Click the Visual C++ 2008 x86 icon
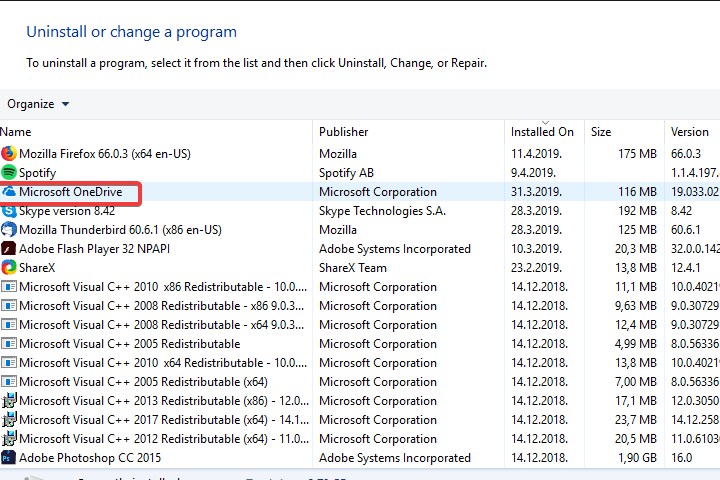 pyautogui.click(x=9, y=305)
